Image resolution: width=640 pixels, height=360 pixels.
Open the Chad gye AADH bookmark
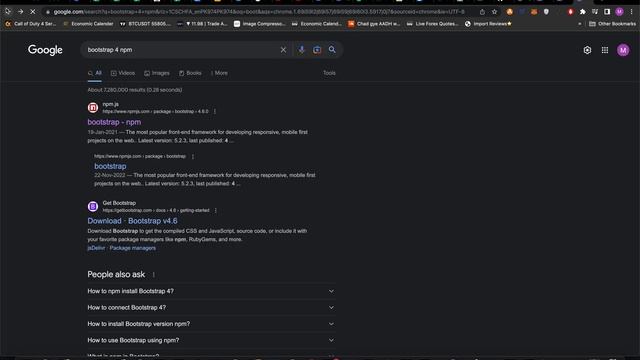click(x=374, y=24)
